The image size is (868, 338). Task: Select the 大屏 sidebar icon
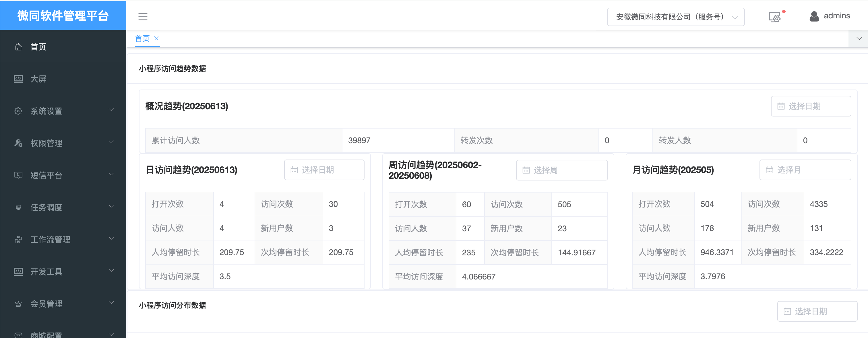coord(19,79)
